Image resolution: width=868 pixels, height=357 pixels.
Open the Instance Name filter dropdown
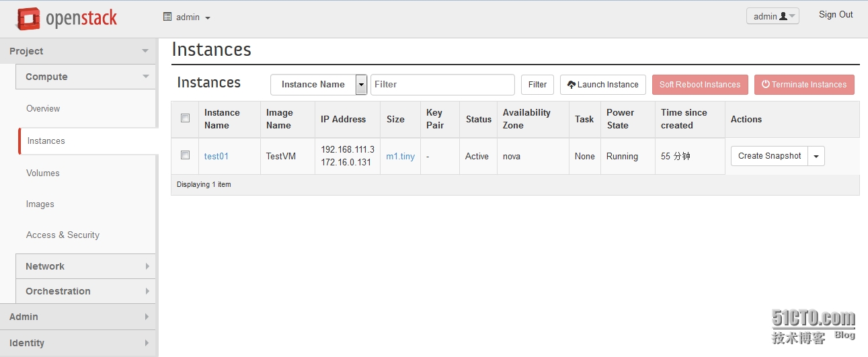coord(319,85)
